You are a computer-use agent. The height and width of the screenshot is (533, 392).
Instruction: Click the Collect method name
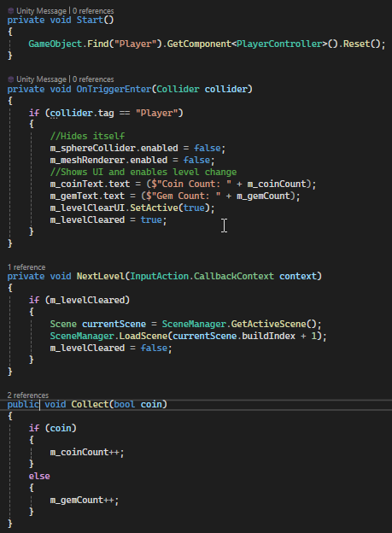pyautogui.click(x=90, y=404)
